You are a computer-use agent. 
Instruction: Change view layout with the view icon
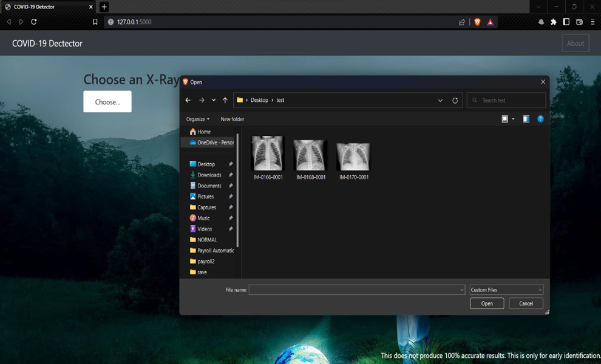[505, 119]
